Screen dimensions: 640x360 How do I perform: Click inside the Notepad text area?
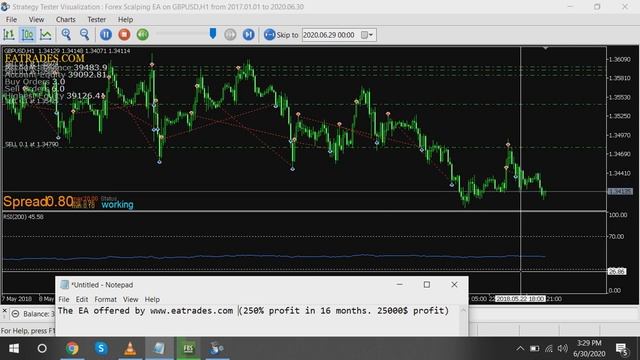pos(257,320)
